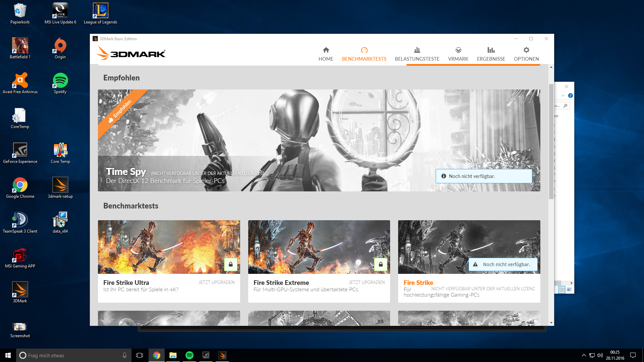Open Optionen gear icon
The width and height of the screenshot is (644, 362).
[526, 50]
